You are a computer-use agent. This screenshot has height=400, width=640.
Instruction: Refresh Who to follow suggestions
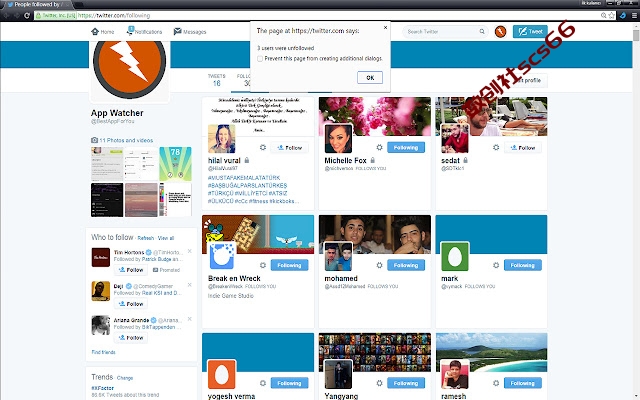146,238
